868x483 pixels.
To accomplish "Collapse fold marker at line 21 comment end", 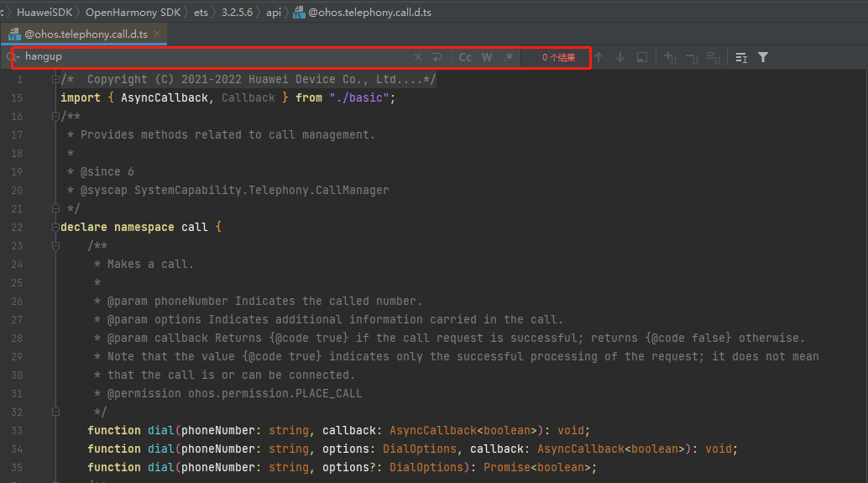I will point(55,208).
